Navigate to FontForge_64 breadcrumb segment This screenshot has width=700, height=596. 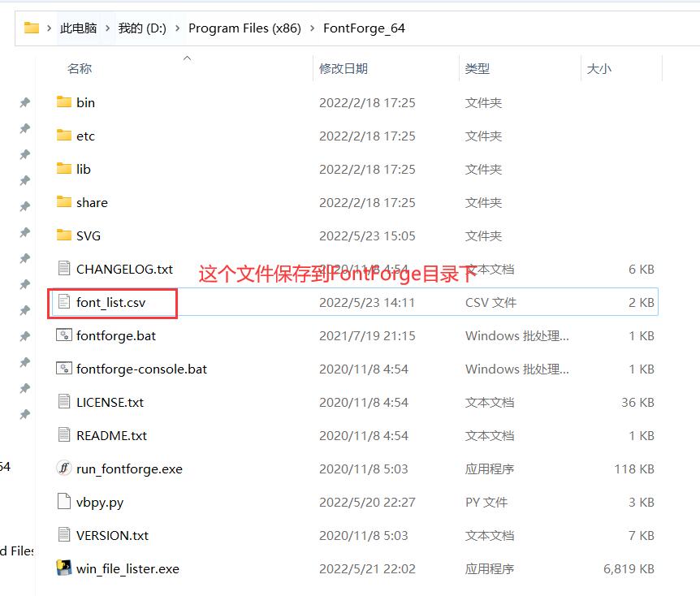364,28
